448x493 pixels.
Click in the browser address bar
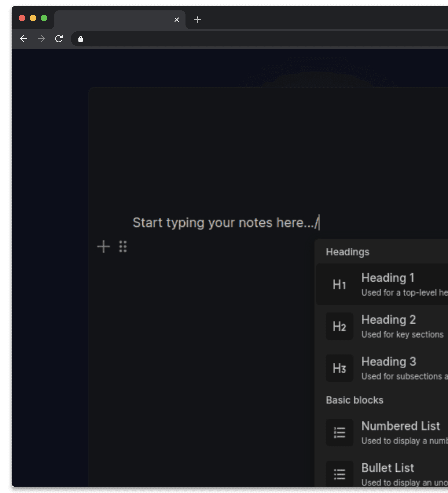pyautogui.click(x=244, y=39)
